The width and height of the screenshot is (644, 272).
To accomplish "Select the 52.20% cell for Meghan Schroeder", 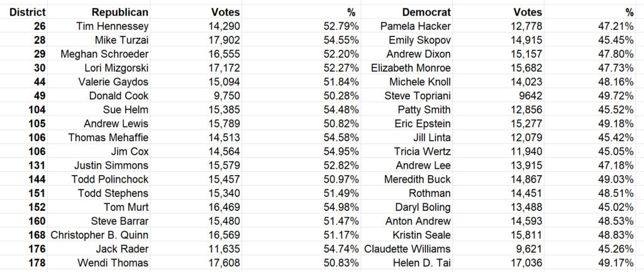I will pyautogui.click(x=301, y=54).
